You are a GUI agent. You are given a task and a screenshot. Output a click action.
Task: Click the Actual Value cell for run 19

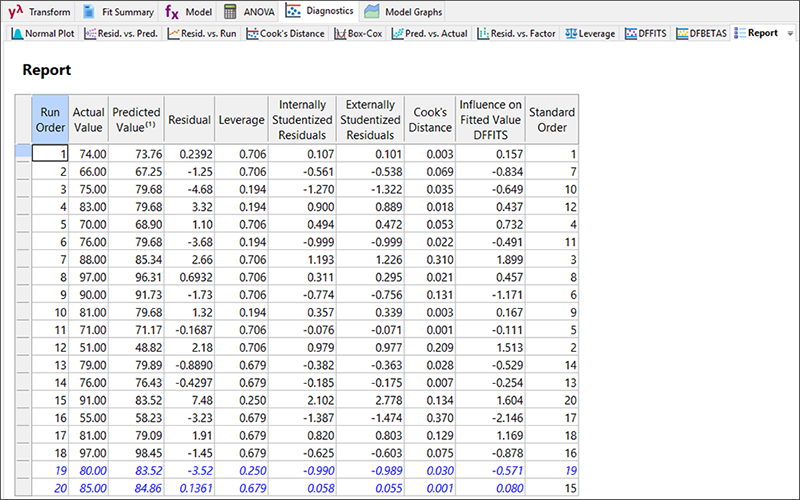pos(88,468)
